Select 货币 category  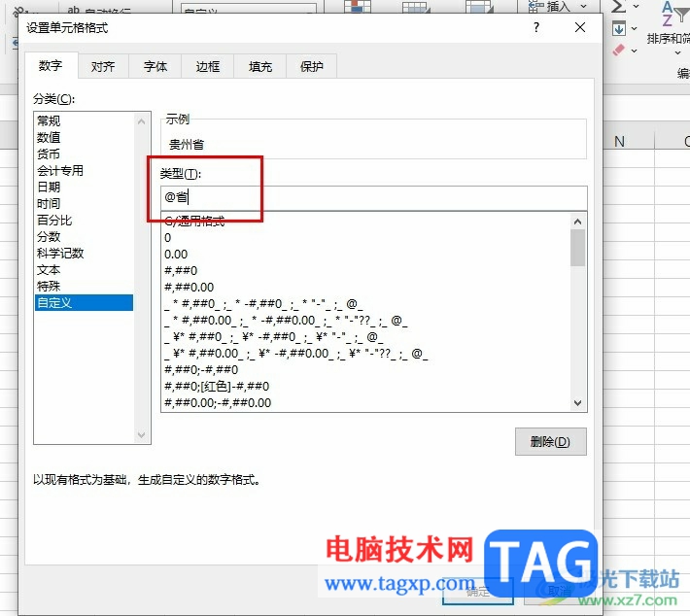click(84, 154)
